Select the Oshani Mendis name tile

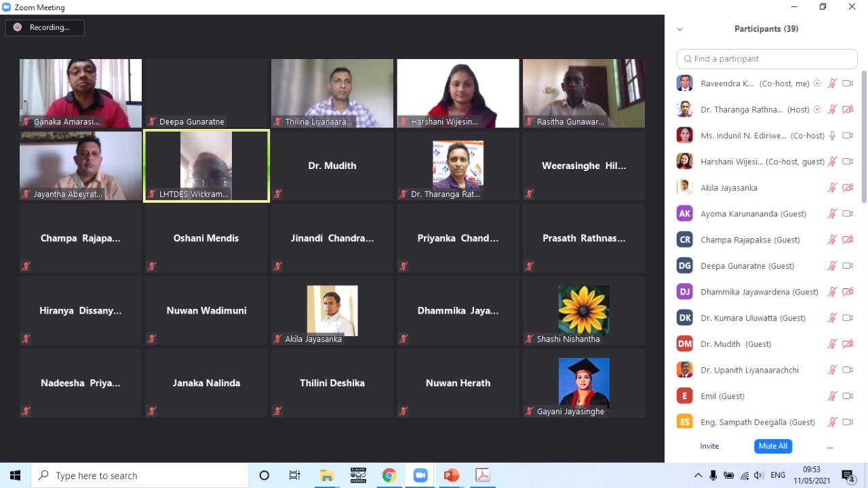coord(206,238)
